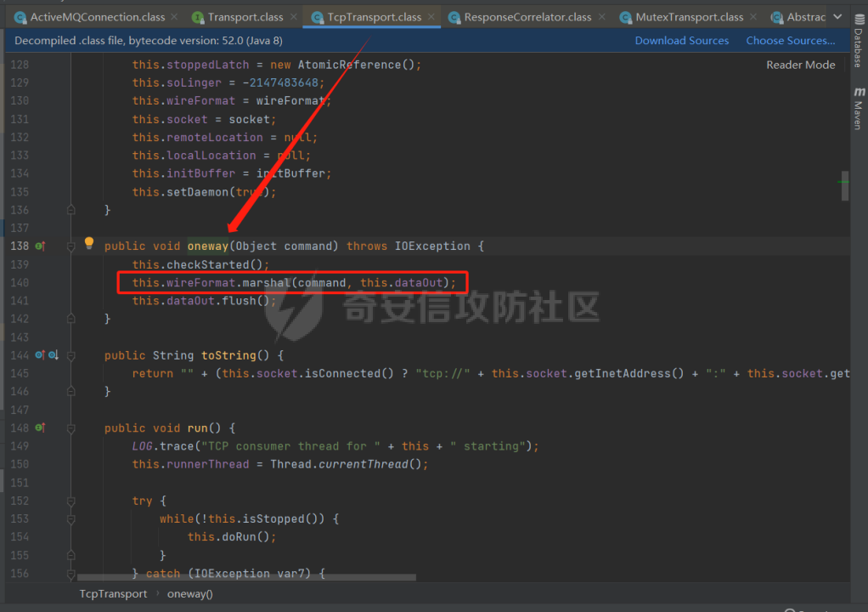
Task: Click the override gutter icon on line 144
Action: point(40,355)
